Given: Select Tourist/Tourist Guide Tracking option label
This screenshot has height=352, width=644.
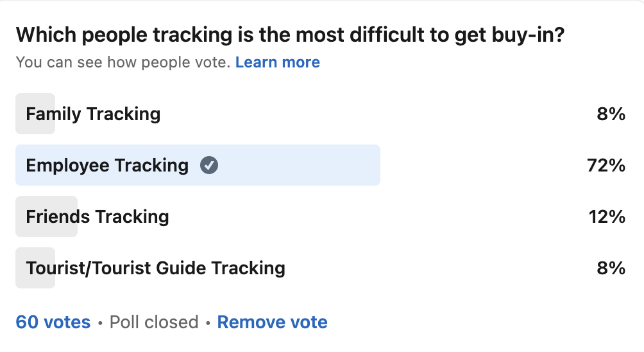Looking at the screenshot, I should 155,268.
